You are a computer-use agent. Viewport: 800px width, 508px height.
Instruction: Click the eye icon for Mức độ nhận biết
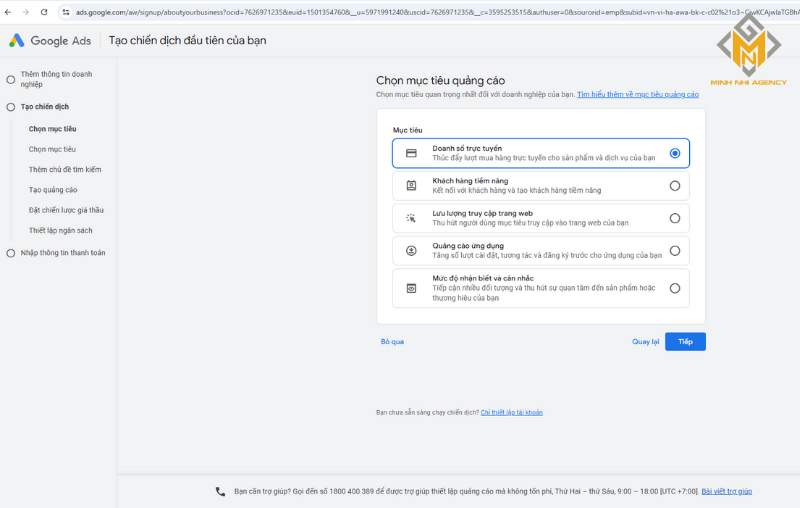coord(411,288)
